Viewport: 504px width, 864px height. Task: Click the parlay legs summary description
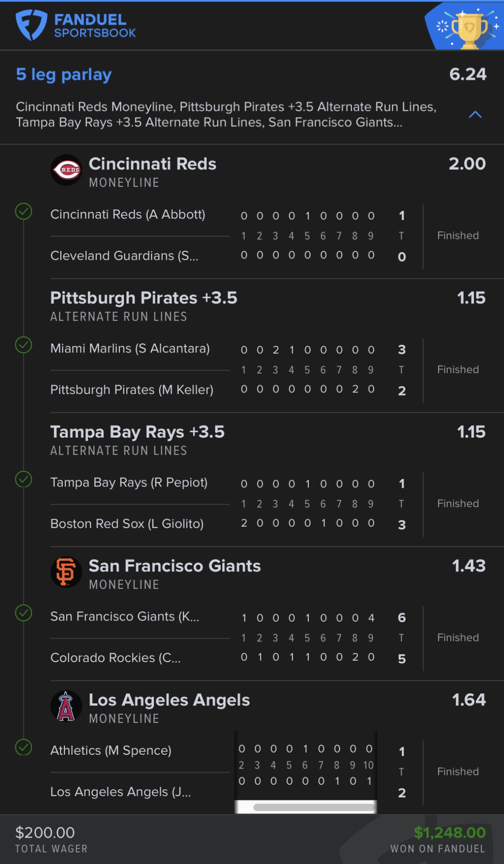pyautogui.click(x=226, y=115)
